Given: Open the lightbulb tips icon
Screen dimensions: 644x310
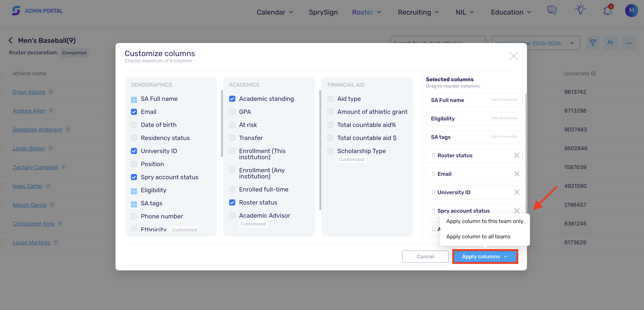Looking at the screenshot, I should 580,10.
